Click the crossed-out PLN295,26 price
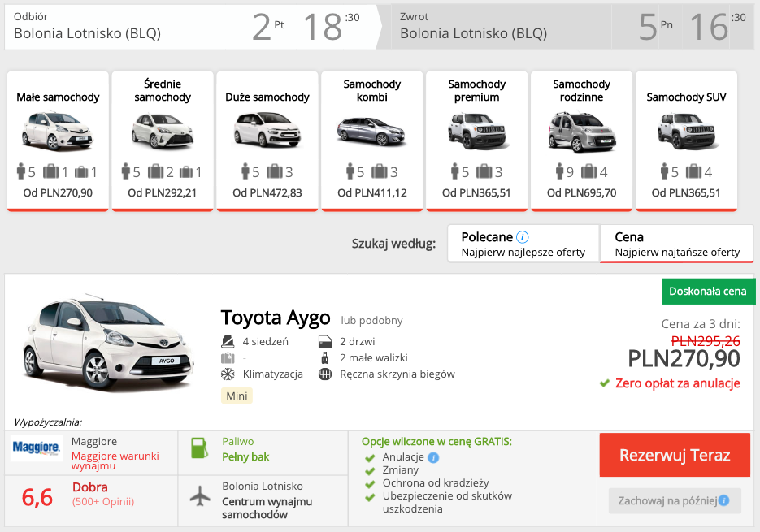This screenshot has width=760, height=532. coord(706,341)
